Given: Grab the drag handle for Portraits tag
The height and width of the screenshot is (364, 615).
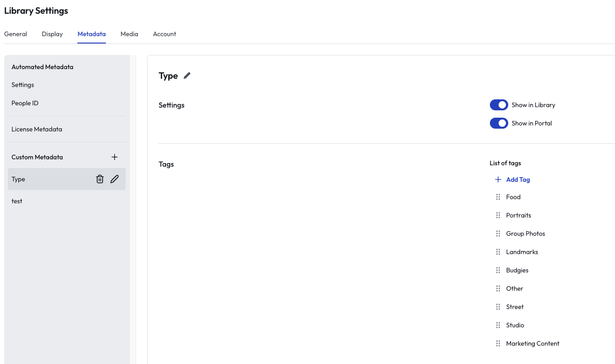Looking at the screenshot, I should click(498, 215).
